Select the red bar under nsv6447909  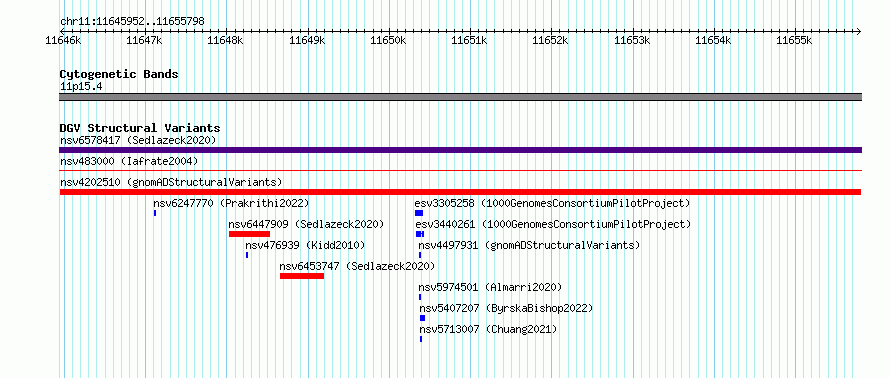point(249,234)
